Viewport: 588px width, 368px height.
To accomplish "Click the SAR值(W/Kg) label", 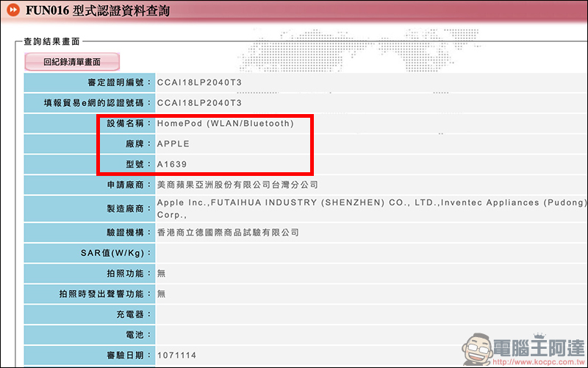I will [116, 253].
